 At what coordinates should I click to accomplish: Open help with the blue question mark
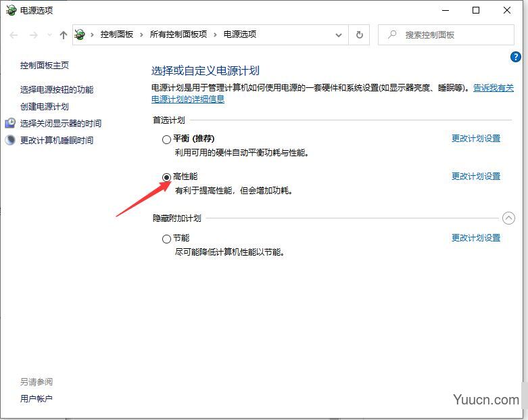click(516, 57)
